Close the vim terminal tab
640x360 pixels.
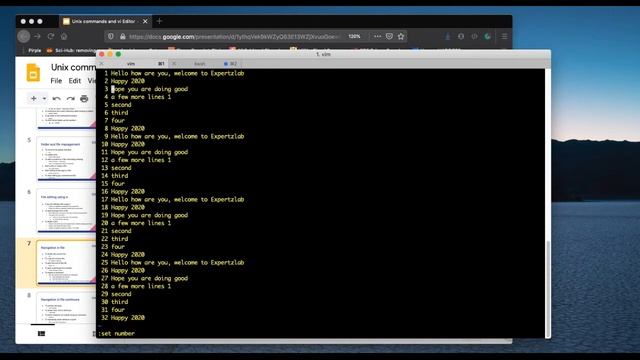click(x=102, y=64)
